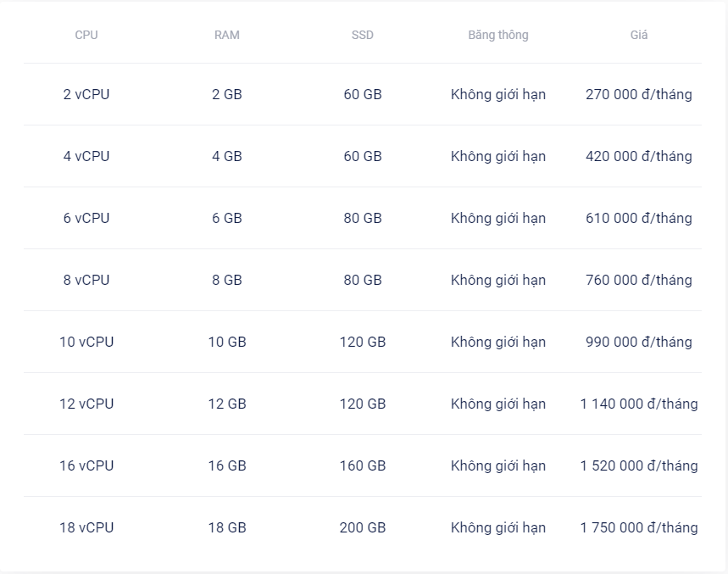Click the 200 GB SSD cell

363,527
